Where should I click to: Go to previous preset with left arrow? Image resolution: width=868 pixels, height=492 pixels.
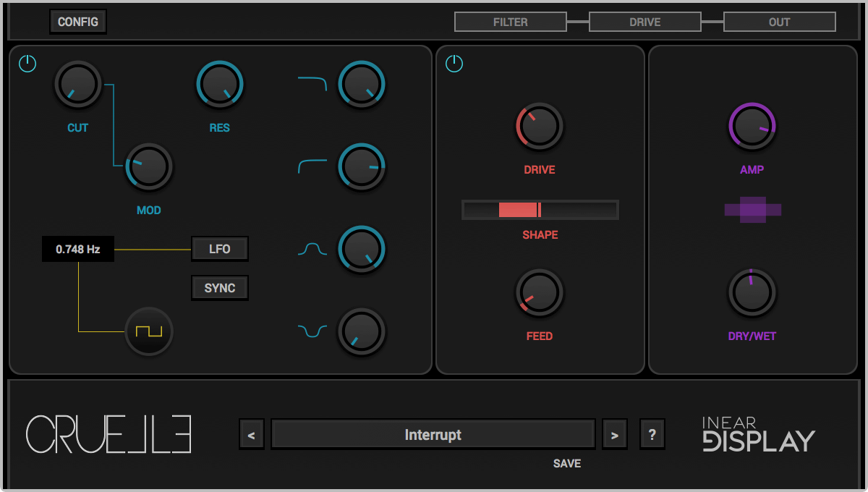point(252,435)
